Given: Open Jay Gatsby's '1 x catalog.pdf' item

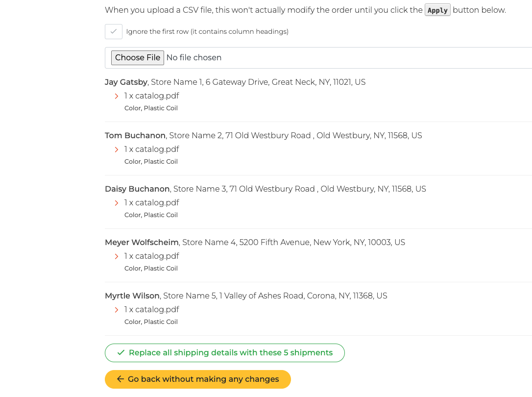Looking at the screenshot, I should click(x=152, y=96).
